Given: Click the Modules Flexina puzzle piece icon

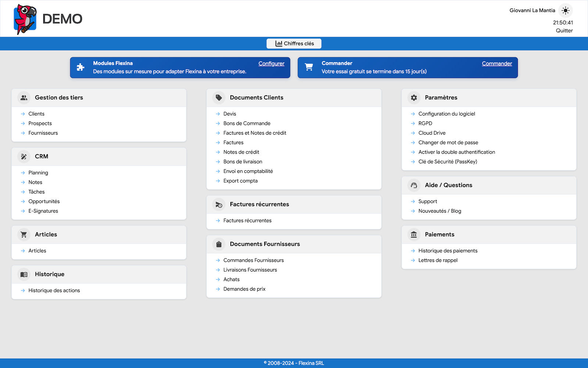Looking at the screenshot, I should click(80, 67).
